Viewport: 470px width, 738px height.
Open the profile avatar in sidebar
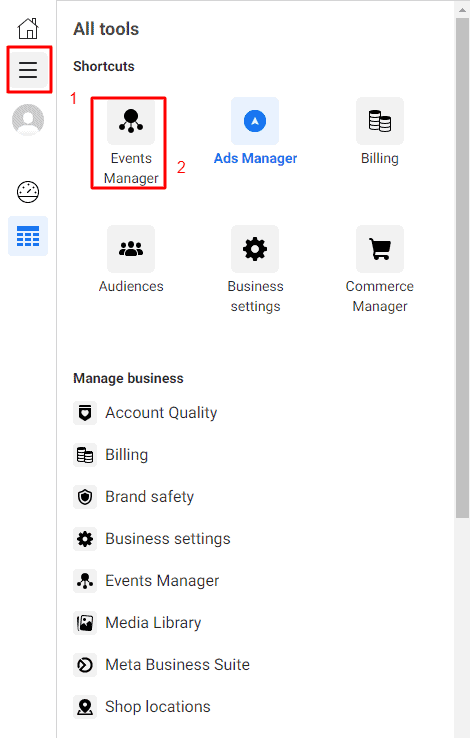click(x=28, y=120)
